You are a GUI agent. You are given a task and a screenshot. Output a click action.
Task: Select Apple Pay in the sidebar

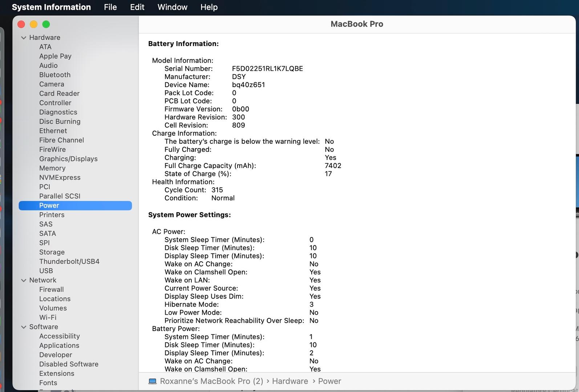click(55, 56)
